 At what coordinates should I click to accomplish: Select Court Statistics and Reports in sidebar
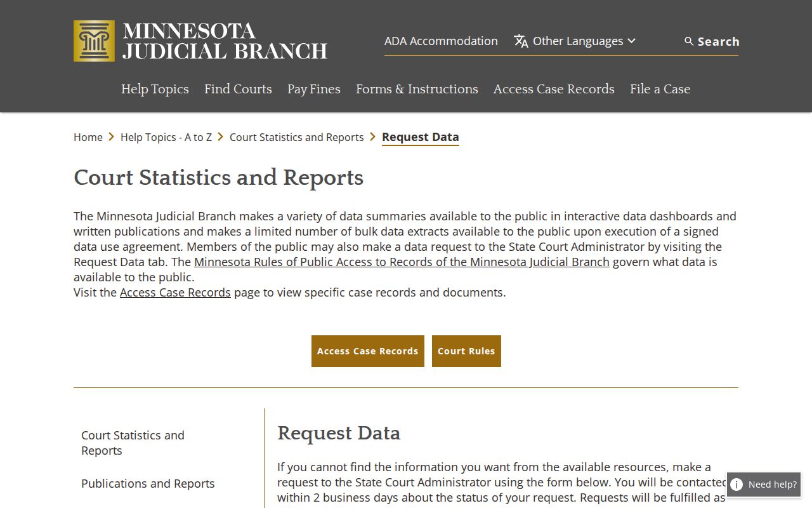133,443
